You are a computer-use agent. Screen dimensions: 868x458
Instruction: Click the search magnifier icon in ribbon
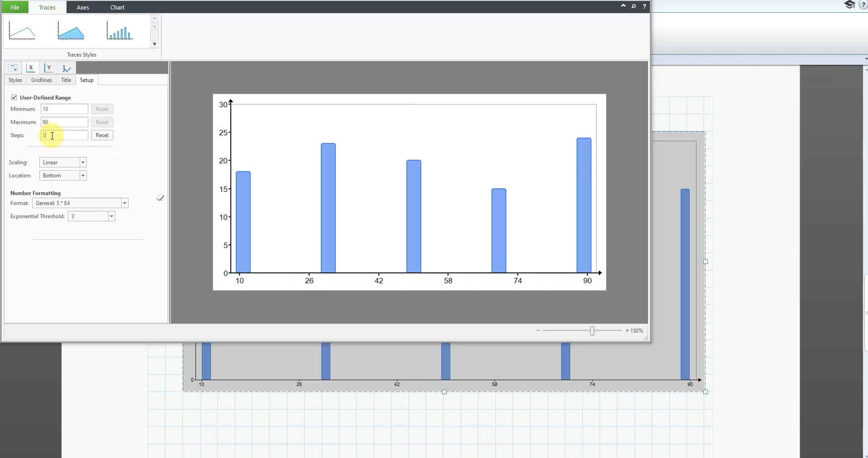pos(634,6)
